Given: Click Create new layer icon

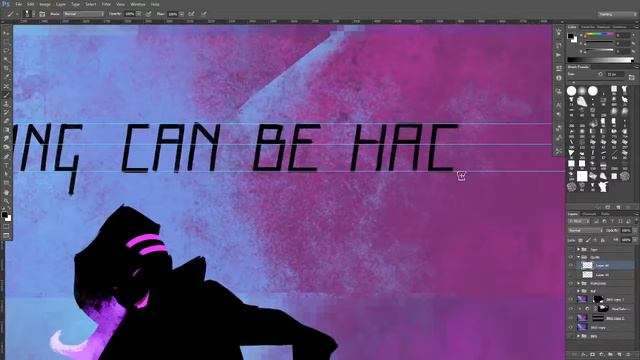Looking at the screenshot, I should 619,354.
